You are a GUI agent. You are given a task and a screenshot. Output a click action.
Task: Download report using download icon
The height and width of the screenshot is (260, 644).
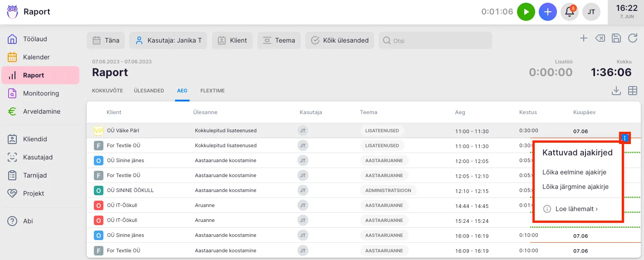pos(616,91)
